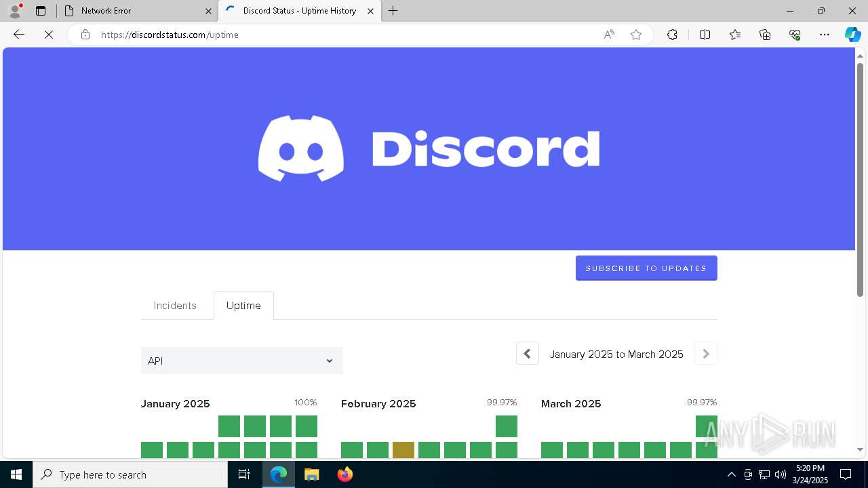This screenshot has width=868, height=488.
Task: Select the Discord Status Uptime History tab
Action: [x=298, y=11]
